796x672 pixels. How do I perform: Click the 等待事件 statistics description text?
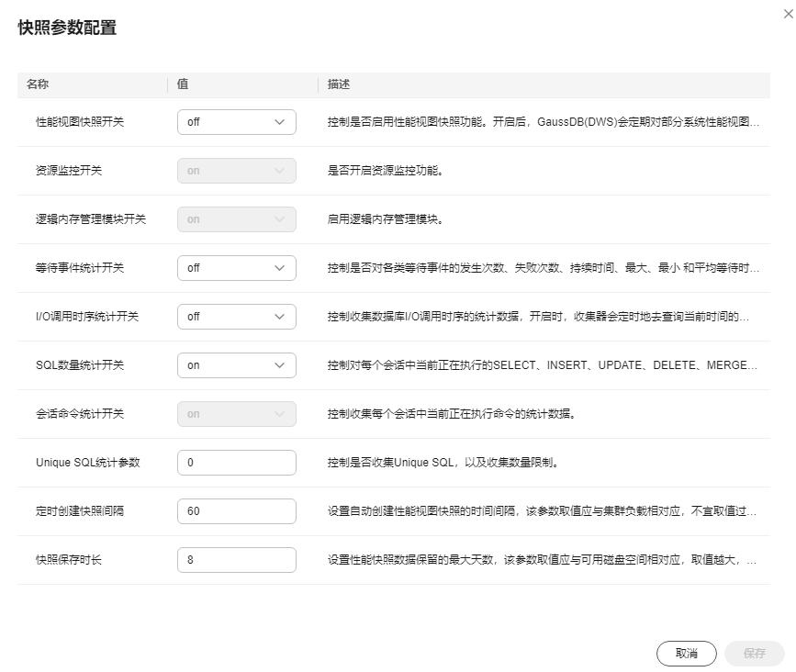pos(544,268)
